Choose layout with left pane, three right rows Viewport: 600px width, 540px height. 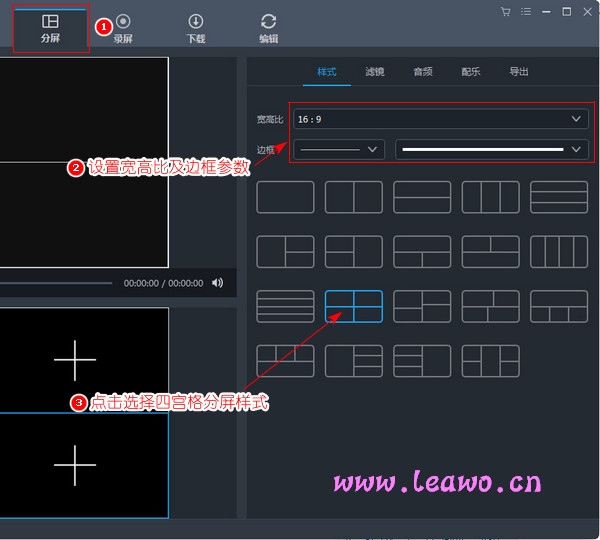[x=354, y=361]
